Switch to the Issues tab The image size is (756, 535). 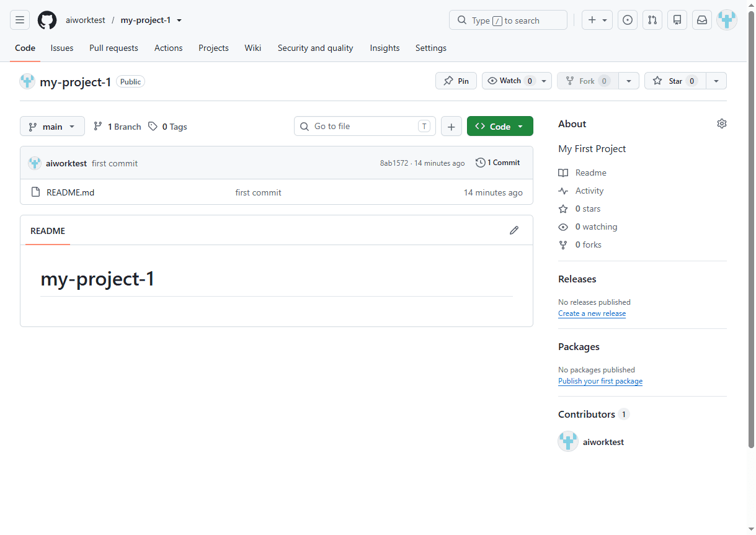point(62,48)
